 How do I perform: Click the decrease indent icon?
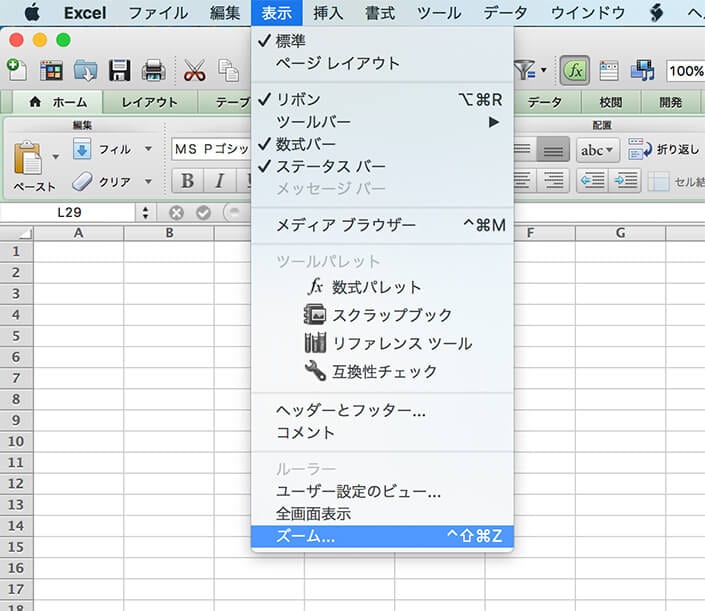point(592,181)
